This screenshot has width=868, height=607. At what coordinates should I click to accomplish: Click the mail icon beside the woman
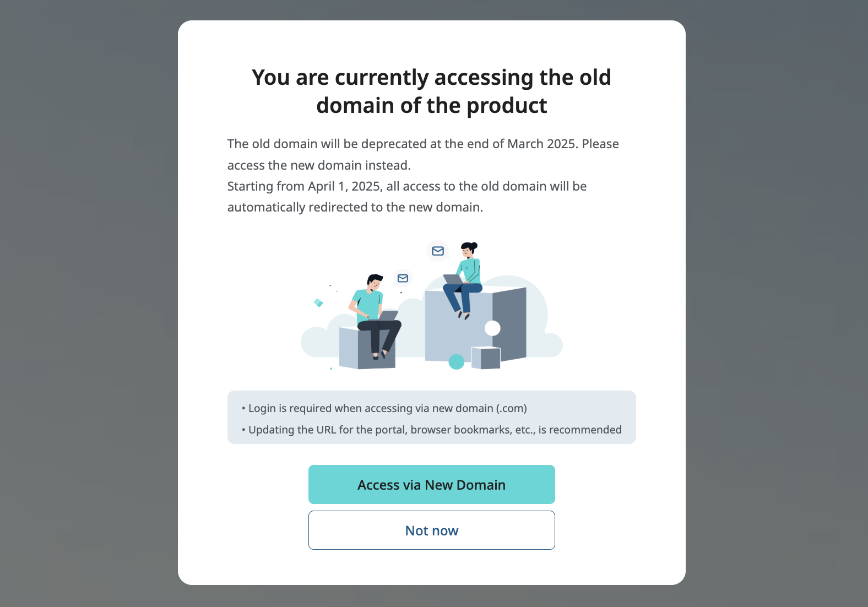pyautogui.click(x=438, y=251)
